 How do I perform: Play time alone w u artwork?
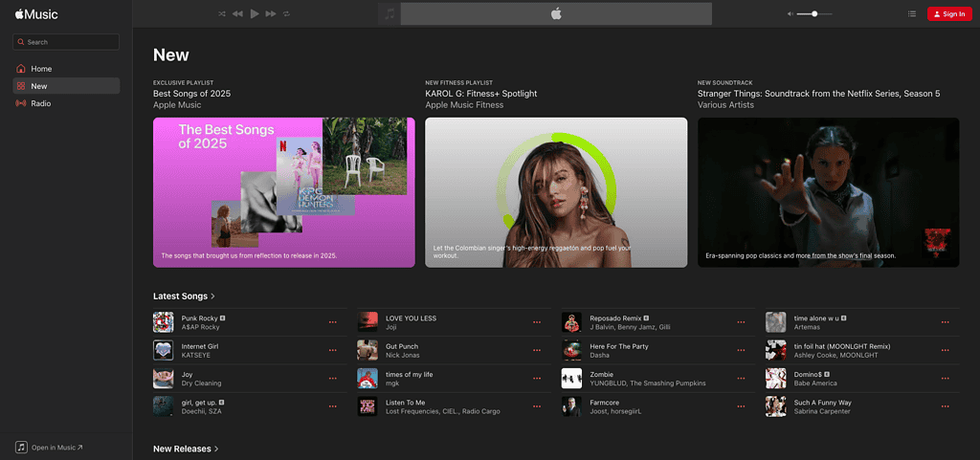[775, 322]
